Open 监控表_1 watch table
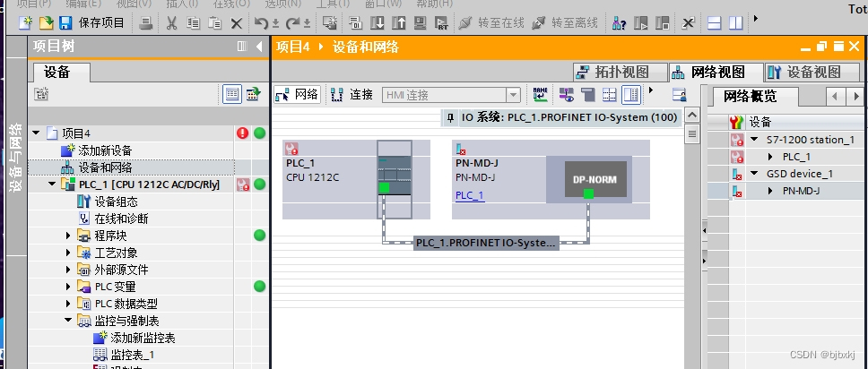Viewport: 868px width, 369px height. pyautogui.click(x=133, y=355)
